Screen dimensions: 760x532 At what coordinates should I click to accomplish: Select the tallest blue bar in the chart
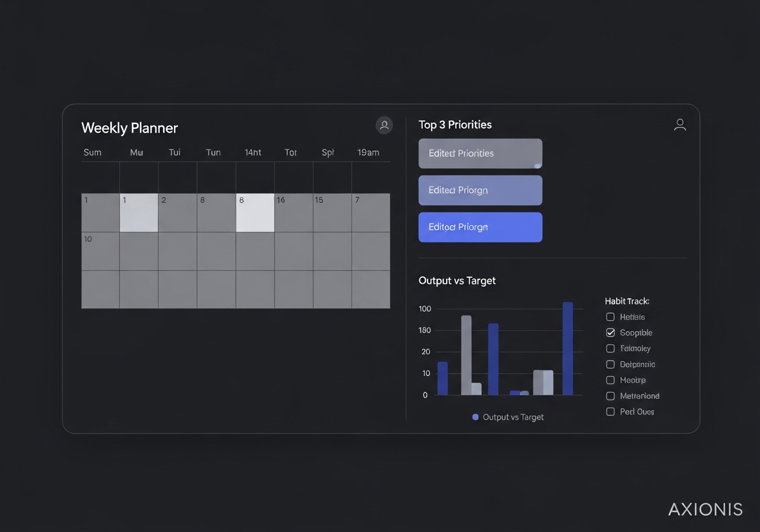[x=568, y=347]
